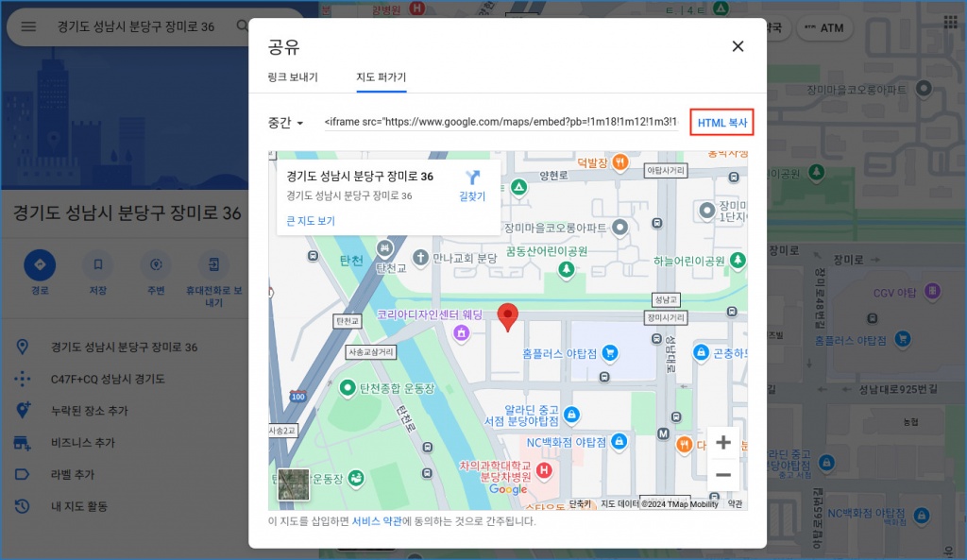
Task: Open the 서비스 약관 link
Action: point(377,521)
